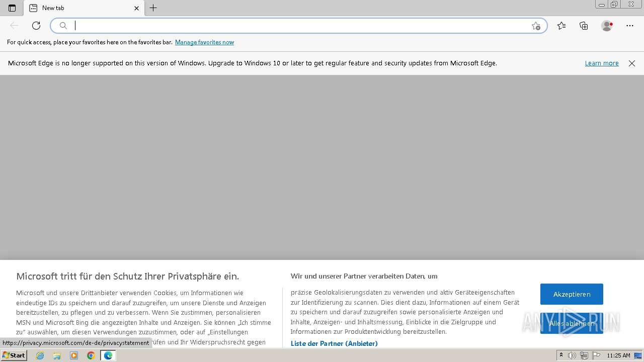
Task: Open the Action Center flag icon
Action: coord(596,355)
